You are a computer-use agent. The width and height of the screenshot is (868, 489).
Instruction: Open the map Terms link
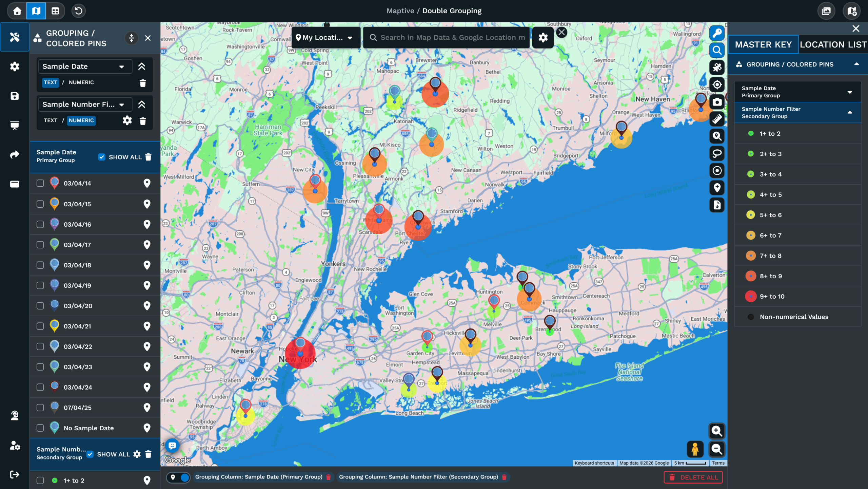718,463
